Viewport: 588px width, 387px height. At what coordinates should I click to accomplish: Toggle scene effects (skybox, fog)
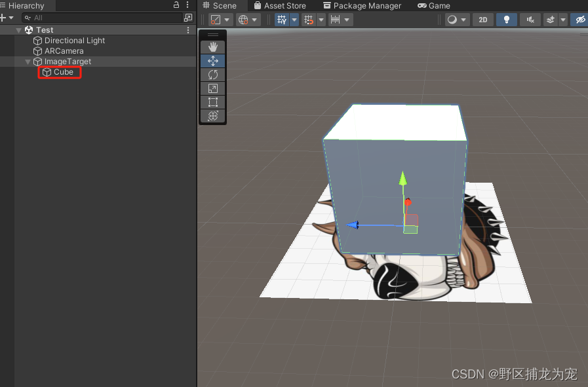point(551,20)
